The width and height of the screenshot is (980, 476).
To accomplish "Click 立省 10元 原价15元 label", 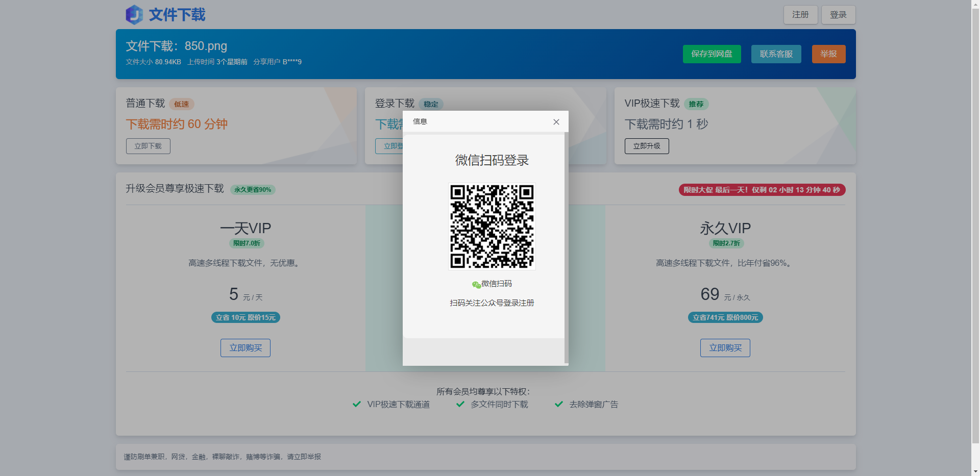I will [x=246, y=317].
